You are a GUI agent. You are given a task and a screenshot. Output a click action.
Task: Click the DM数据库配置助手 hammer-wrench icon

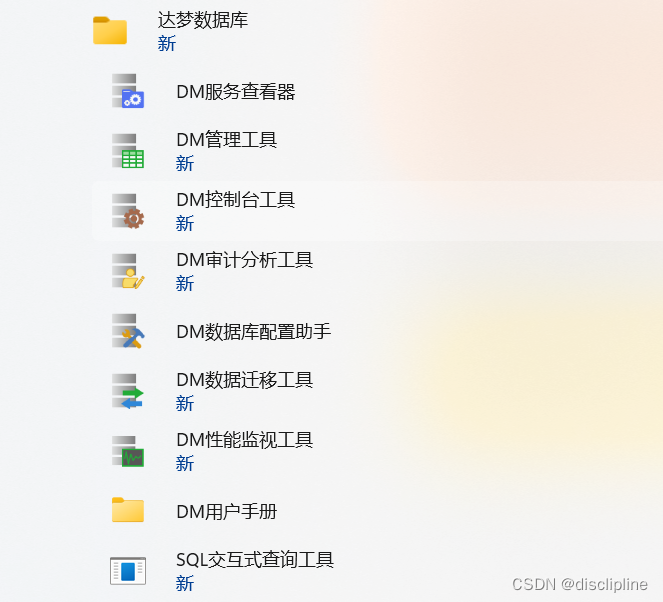coord(128,331)
